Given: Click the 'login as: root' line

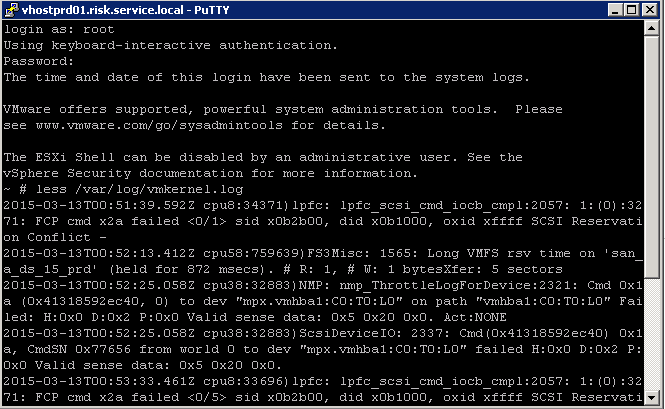Looking at the screenshot, I should (59, 29).
